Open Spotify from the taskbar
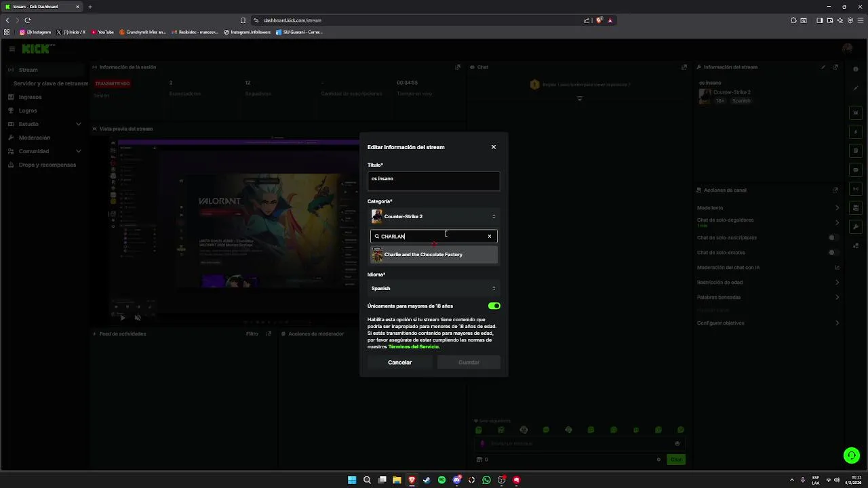This screenshot has height=488, width=868. click(x=441, y=480)
